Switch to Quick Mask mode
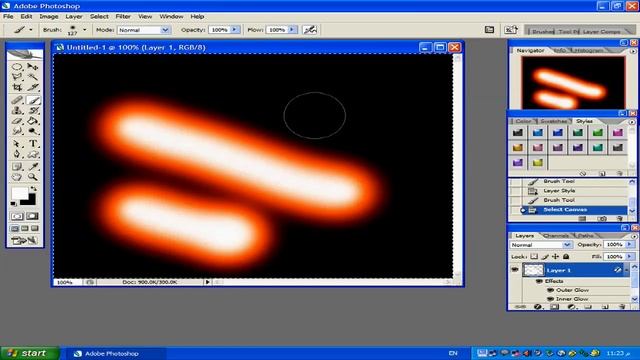Image resolution: width=640 pixels, height=360 pixels. pyautogui.click(x=32, y=216)
